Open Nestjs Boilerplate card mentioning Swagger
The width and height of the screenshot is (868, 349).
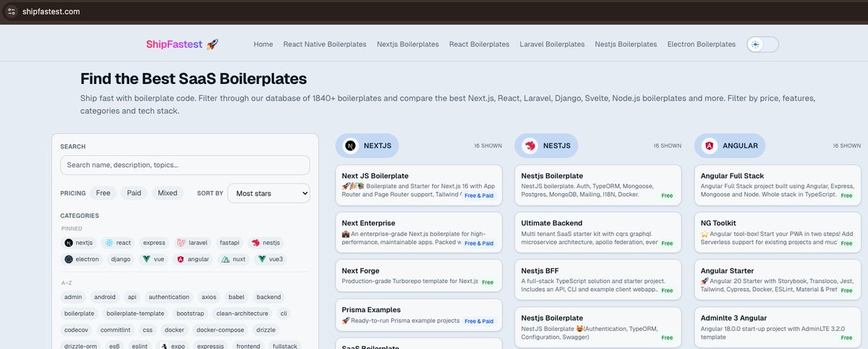pos(599,327)
